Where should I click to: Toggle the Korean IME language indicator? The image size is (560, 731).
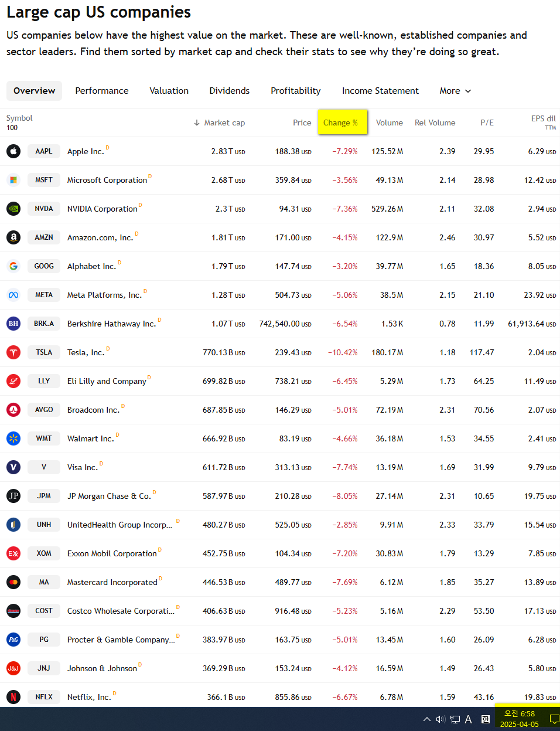point(486,719)
